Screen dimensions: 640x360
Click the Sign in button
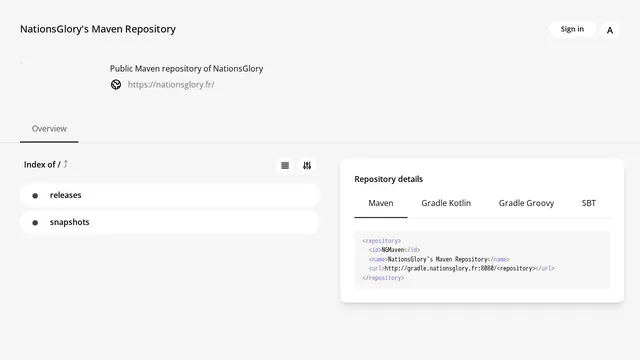click(x=572, y=29)
